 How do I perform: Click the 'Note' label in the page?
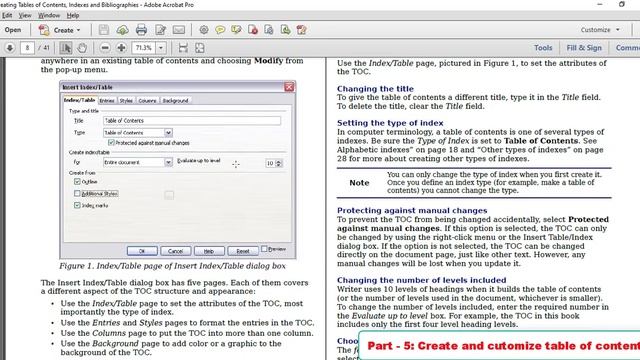pyautogui.click(x=359, y=182)
